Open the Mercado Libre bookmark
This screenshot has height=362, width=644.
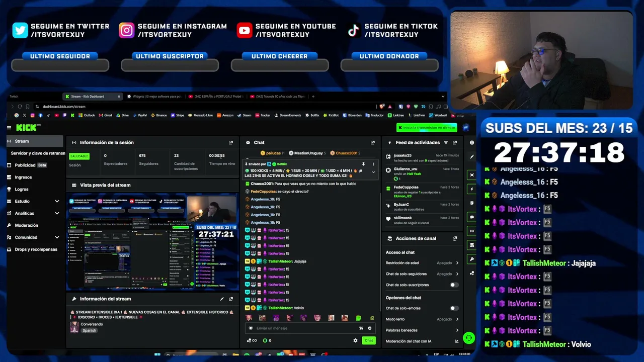(200, 115)
